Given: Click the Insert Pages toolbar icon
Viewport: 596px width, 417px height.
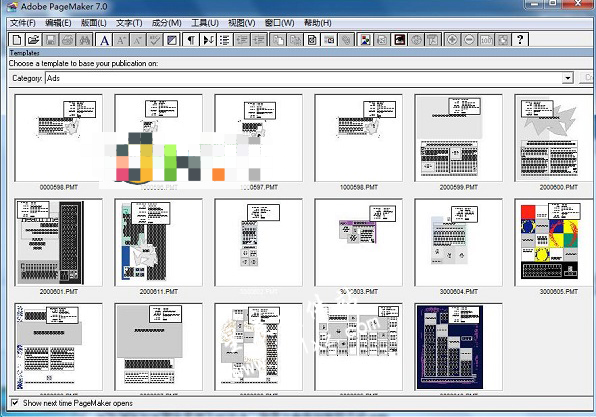Looking at the screenshot, I should (x=279, y=40).
